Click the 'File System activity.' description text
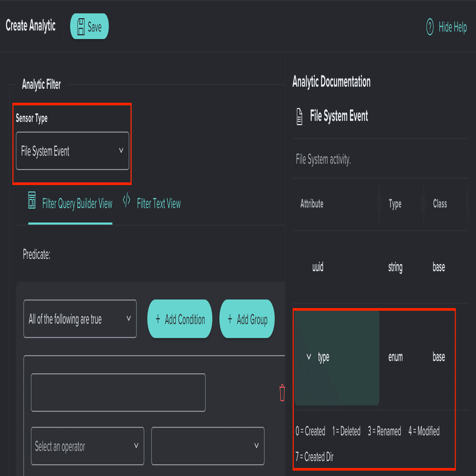Image resolution: width=476 pixels, height=476 pixels. (323, 159)
